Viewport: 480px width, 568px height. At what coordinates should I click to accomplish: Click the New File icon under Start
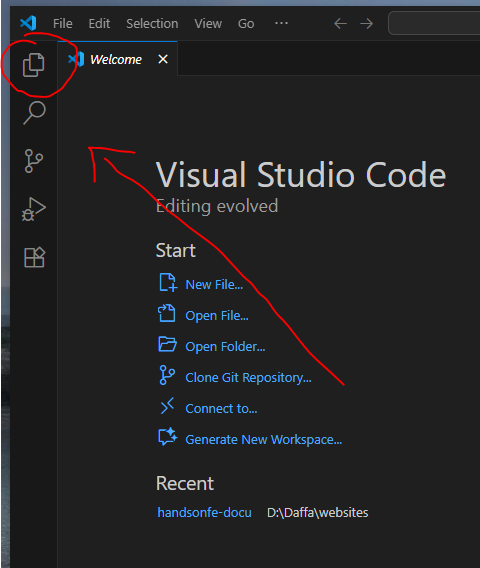[168, 283]
